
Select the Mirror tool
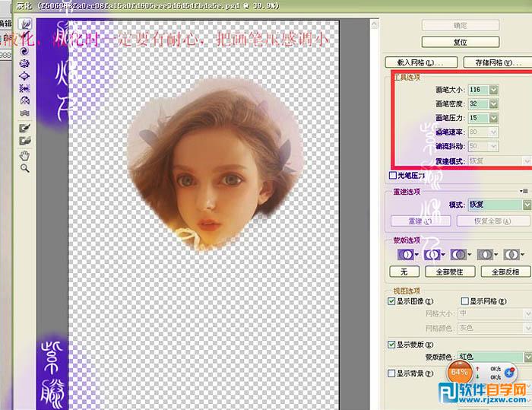click(x=24, y=100)
